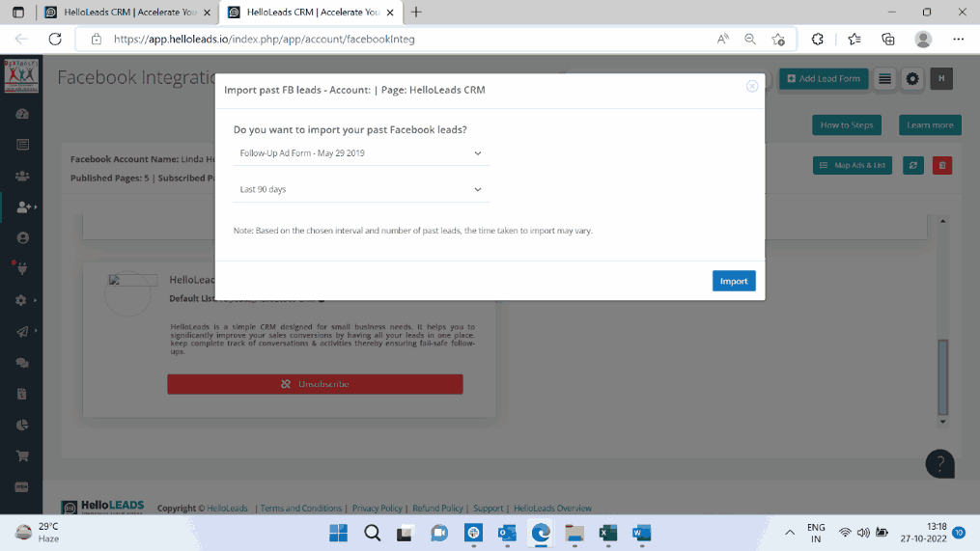The image size is (980, 551).
Task: Close the Import past FB leads dialog
Action: (x=752, y=86)
